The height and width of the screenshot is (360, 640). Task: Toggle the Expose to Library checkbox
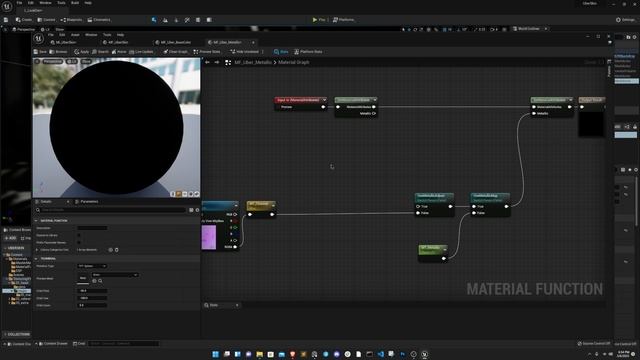click(79, 235)
